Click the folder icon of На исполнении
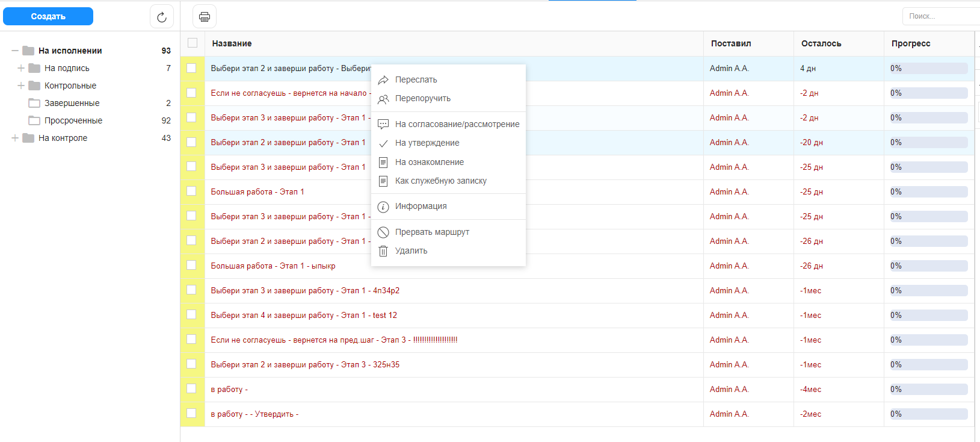The width and height of the screenshot is (980, 442). 28,51
